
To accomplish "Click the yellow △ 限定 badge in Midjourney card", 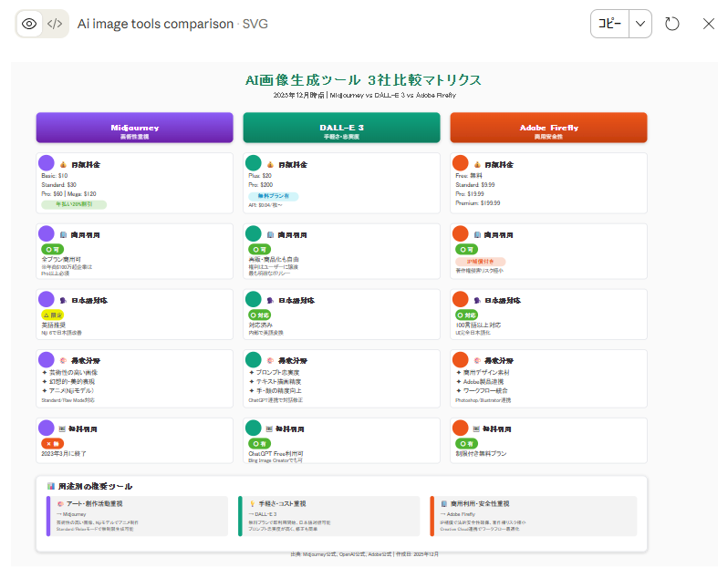I will tap(53, 315).
